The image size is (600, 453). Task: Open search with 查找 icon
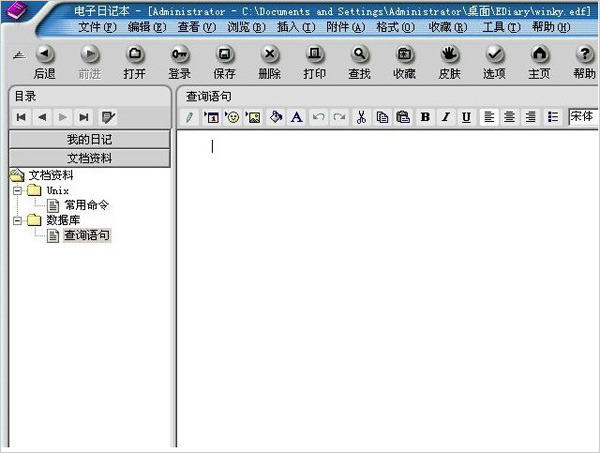tap(360, 55)
